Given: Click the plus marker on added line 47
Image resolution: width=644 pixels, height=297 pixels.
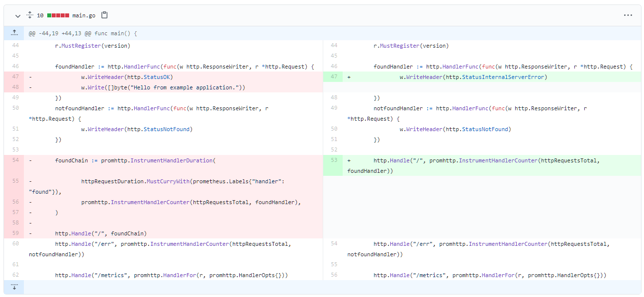Looking at the screenshot, I should coord(349,77).
